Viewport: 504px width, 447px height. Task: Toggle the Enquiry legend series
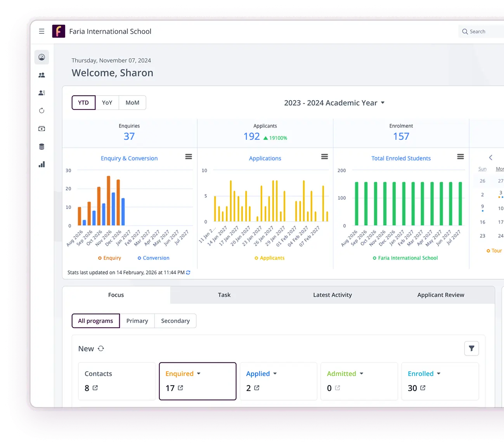click(109, 258)
